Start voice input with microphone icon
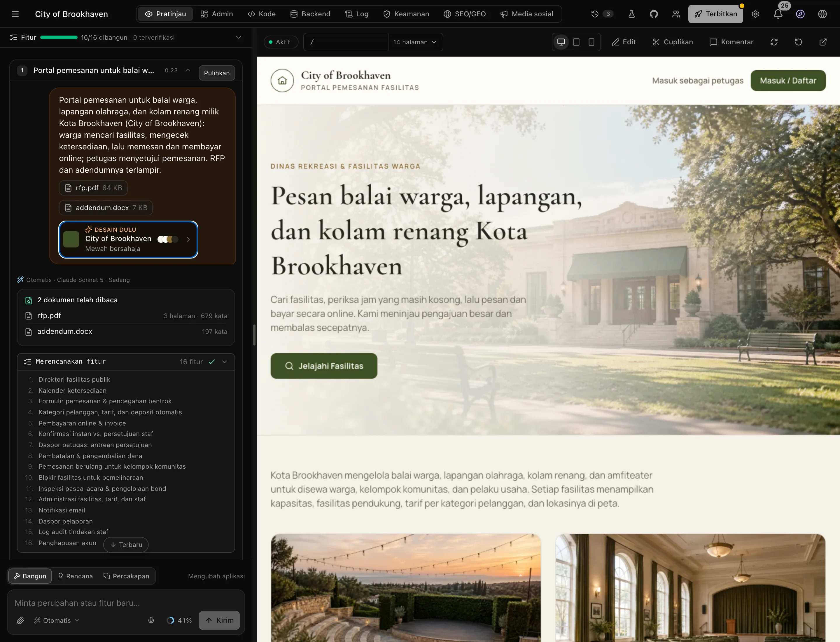Image resolution: width=840 pixels, height=642 pixels. pos(151,620)
